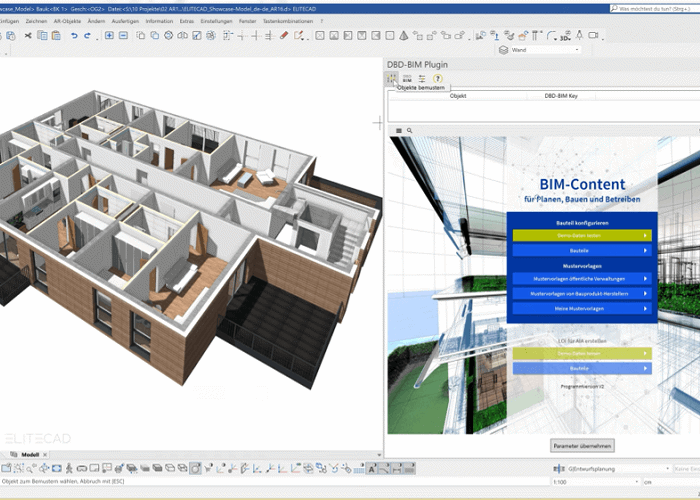700x500 pixels.
Task: Expand Mustervorlagen von Bauprodukt-Herstellern
Action: pyautogui.click(x=582, y=294)
